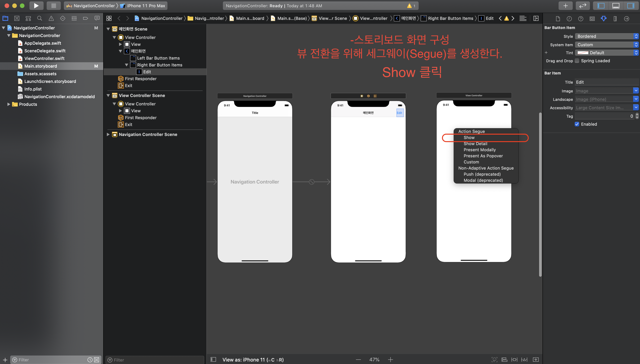Screen dimensions: 640x364
Task: Open the Attributes inspector tab icon
Action: (x=603, y=19)
